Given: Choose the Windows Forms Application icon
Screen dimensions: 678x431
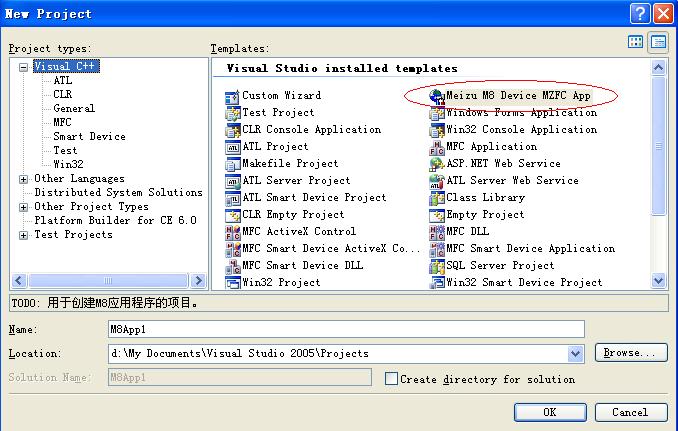Looking at the screenshot, I should point(437,113).
